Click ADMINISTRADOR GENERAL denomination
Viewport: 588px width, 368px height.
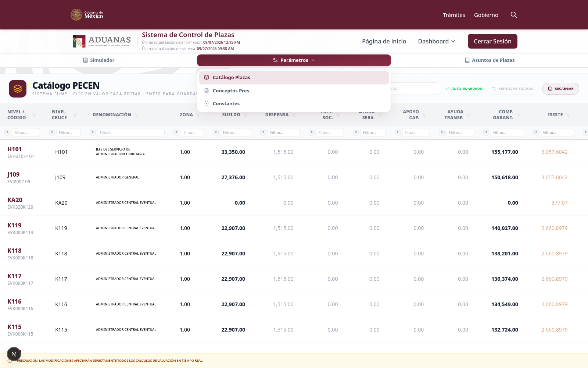pos(118,177)
